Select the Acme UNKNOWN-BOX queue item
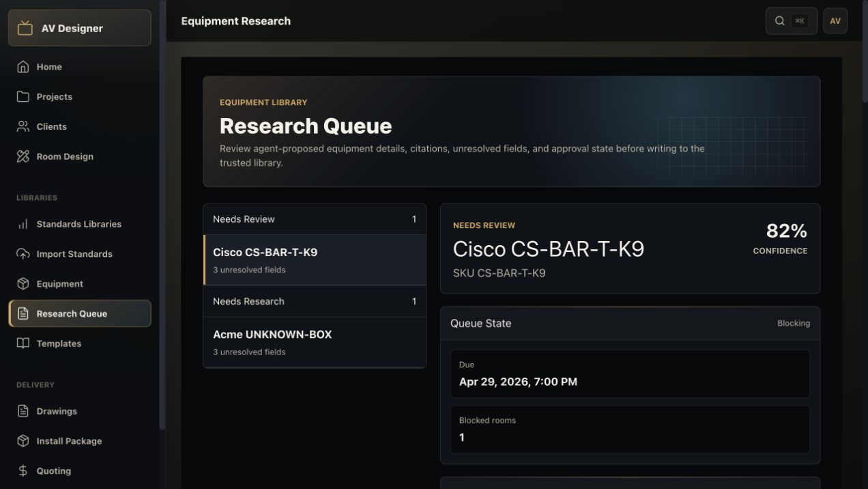Screen dimensions: 868x489 pos(315,342)
